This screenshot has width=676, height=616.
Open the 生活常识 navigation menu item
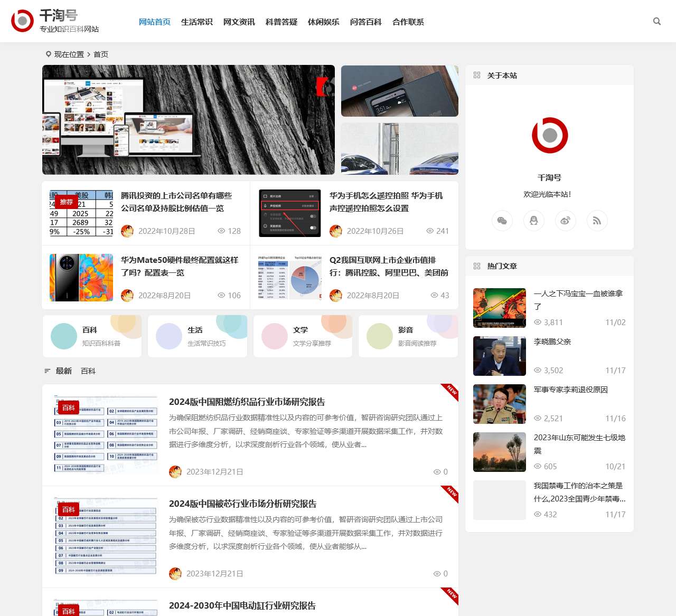pyautogui.click(x=196, y=22)
